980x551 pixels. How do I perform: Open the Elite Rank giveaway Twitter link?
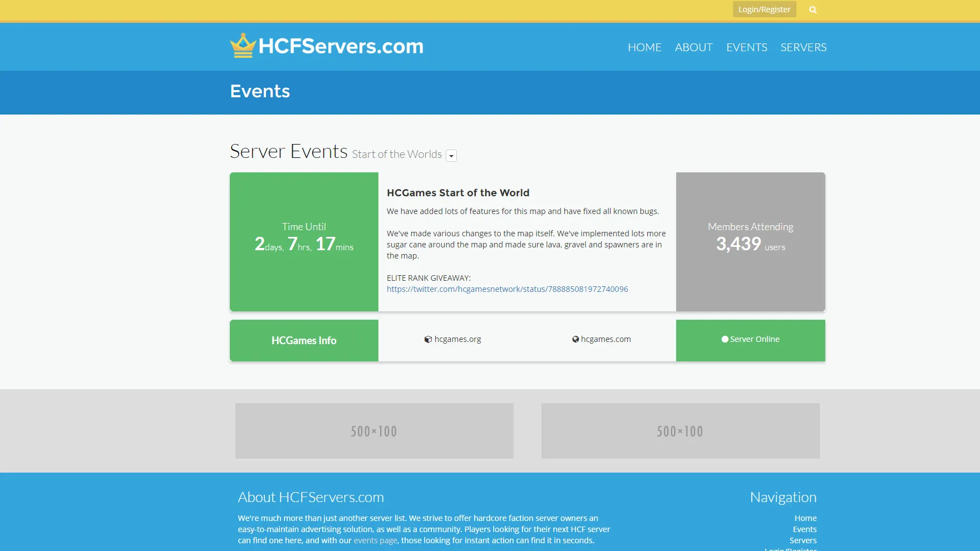click(x=508, y=289)
